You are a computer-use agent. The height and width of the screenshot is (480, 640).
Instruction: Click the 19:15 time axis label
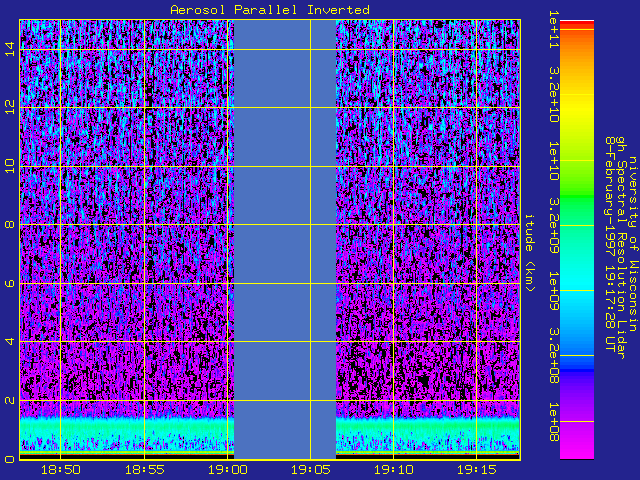pyautogui.click(x=476, y=470)
